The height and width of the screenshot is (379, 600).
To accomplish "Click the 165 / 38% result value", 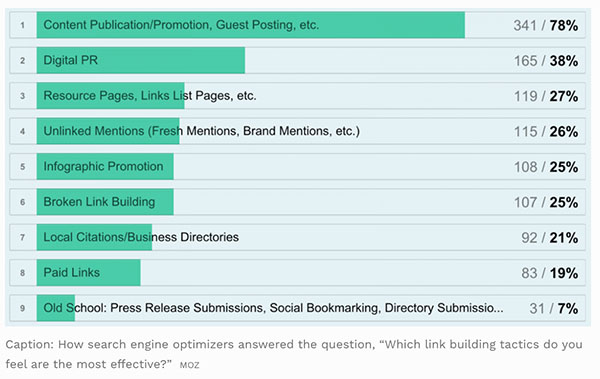I will pos(546,61).
